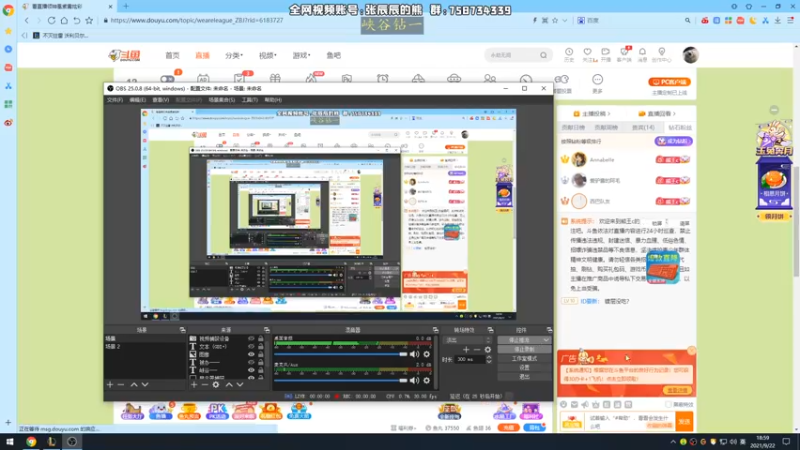800x450 pixels.
Task: Click the PK activity icon at bottom
Action: click(217, 411)
